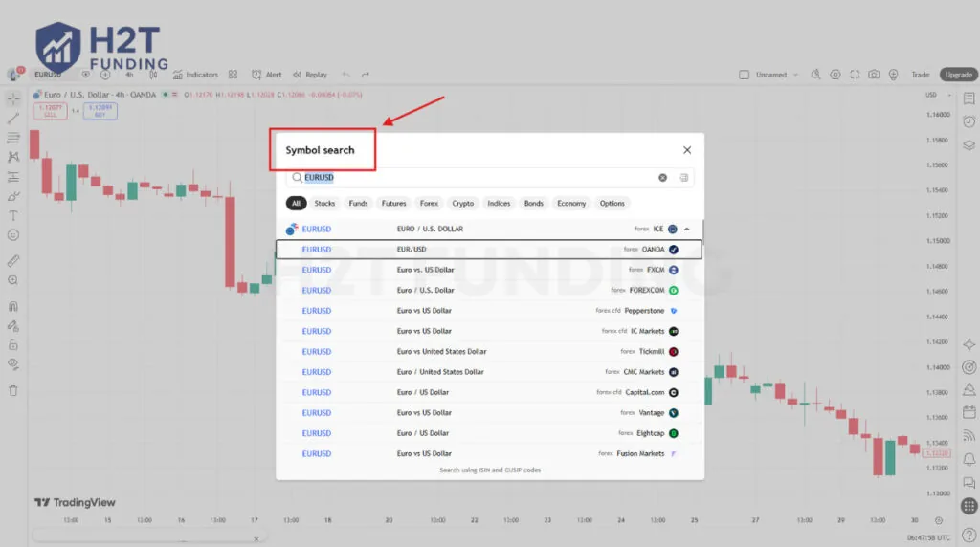
Task: Collapse the EURUSD ICE group chevron
Action: tap(687, 230)
